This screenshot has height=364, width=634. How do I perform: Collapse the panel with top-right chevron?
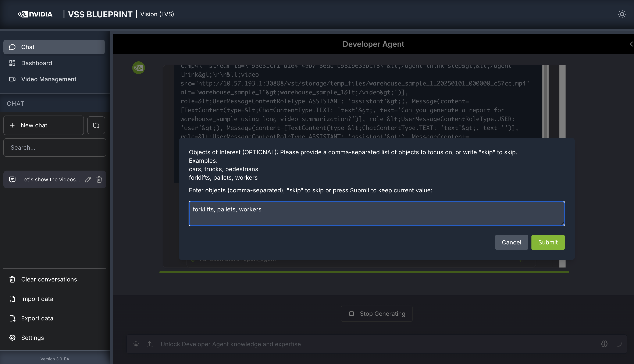click(x=631, y=44)
